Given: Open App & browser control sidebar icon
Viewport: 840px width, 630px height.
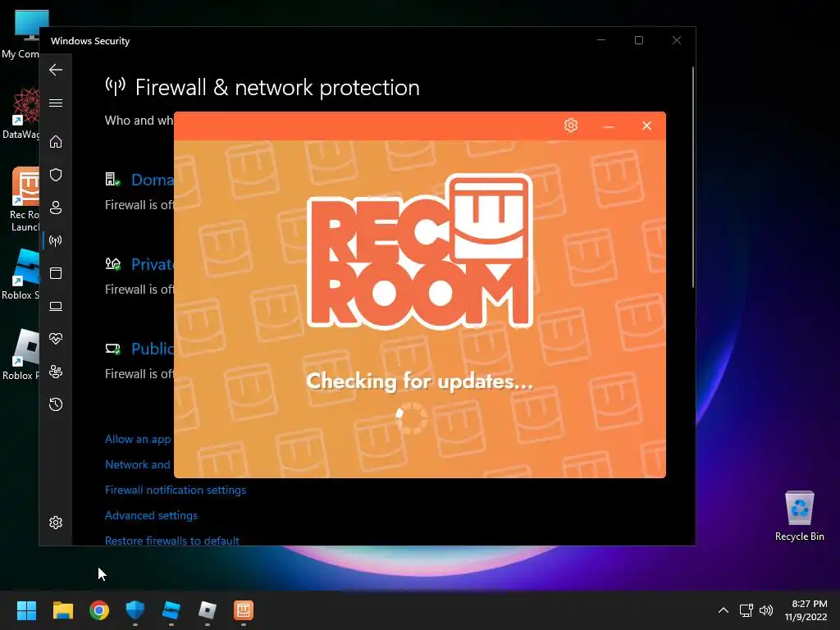Looking at the screenshot, I should [56, 273].
